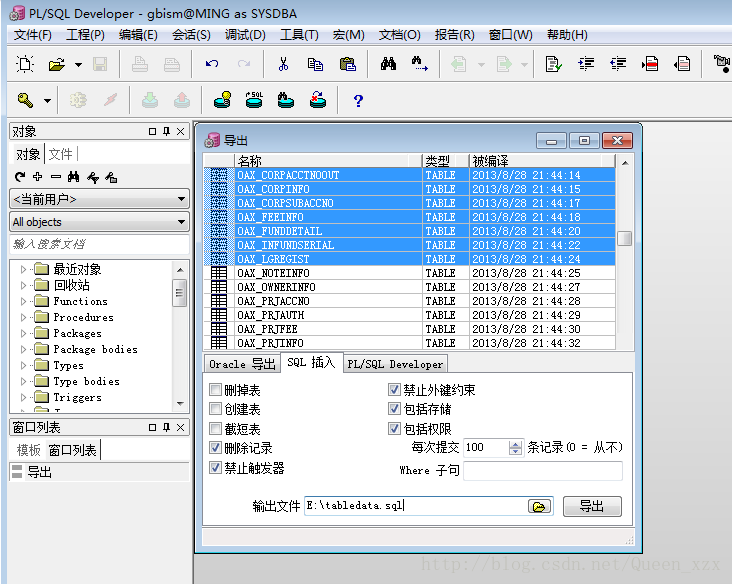Click the Undo toolbar icon
732x584 pixels.
[212, 63]
